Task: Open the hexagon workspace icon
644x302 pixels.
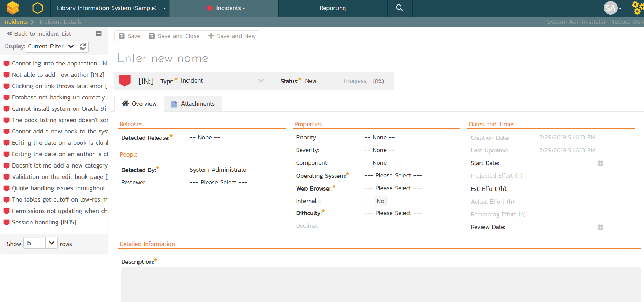Action: (37, 8)
